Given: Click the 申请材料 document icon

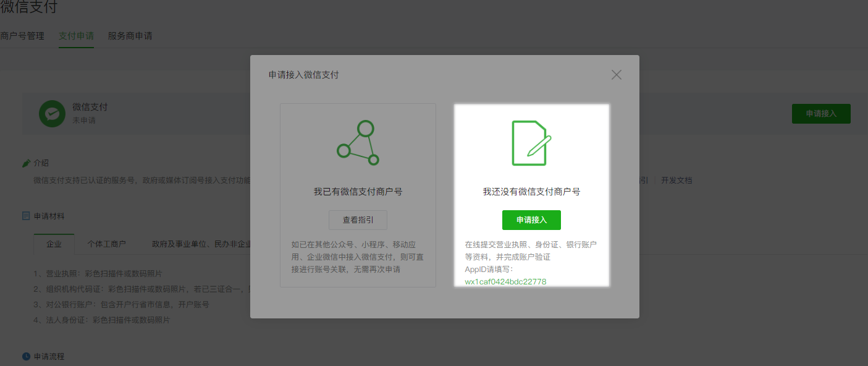Looking at the screenshot, I should pyautogui.click(x=26, y=216).
